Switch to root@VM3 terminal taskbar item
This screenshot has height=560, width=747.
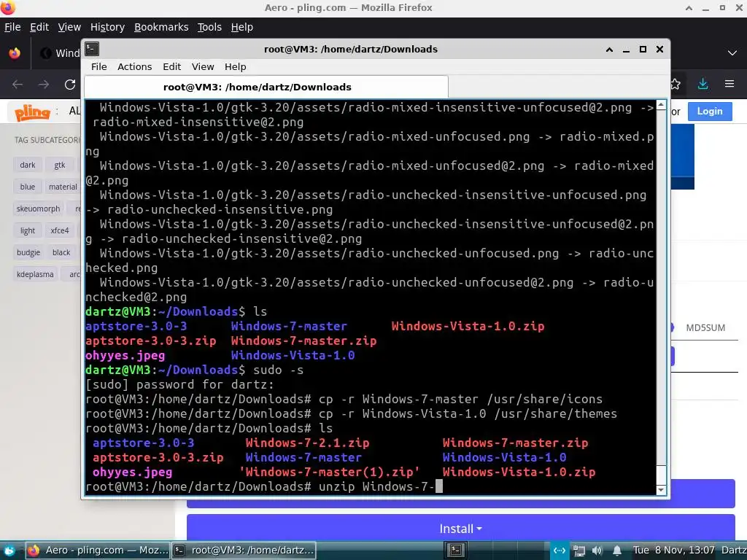point(243,551)
